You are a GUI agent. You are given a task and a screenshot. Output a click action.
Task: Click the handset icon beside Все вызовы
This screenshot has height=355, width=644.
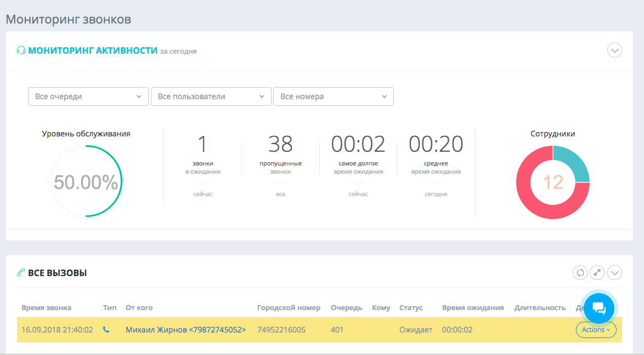click(21, 272)
